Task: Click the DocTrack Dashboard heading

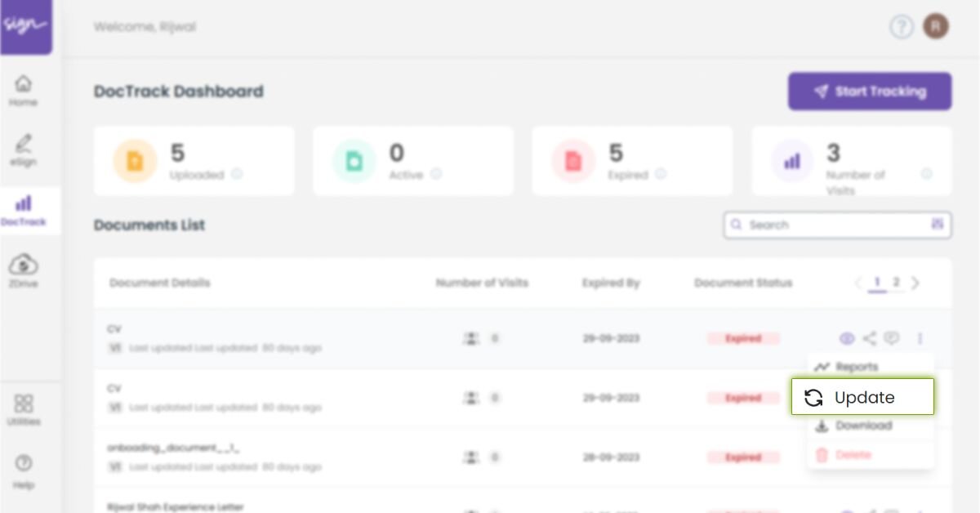Action: click(x=179, y=91)
